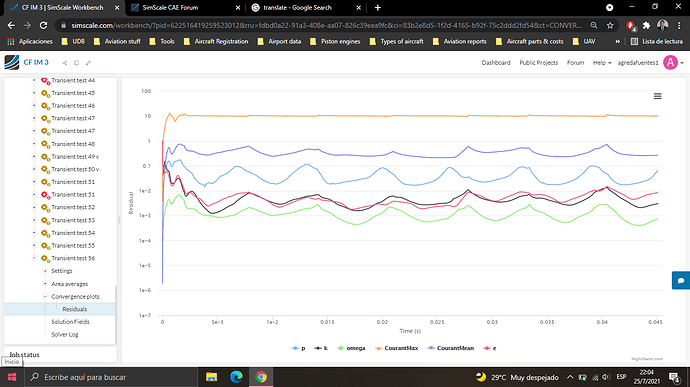Open the chart hamburger context menu
Image resolution: width=690 pixels, height=387 pixels.
[x=657, y=96]
